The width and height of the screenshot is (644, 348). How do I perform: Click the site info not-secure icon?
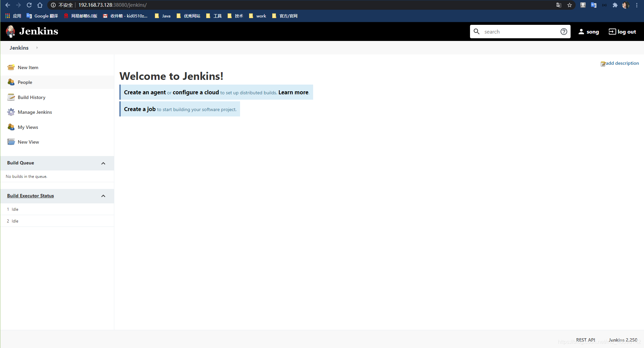(53, 5)
